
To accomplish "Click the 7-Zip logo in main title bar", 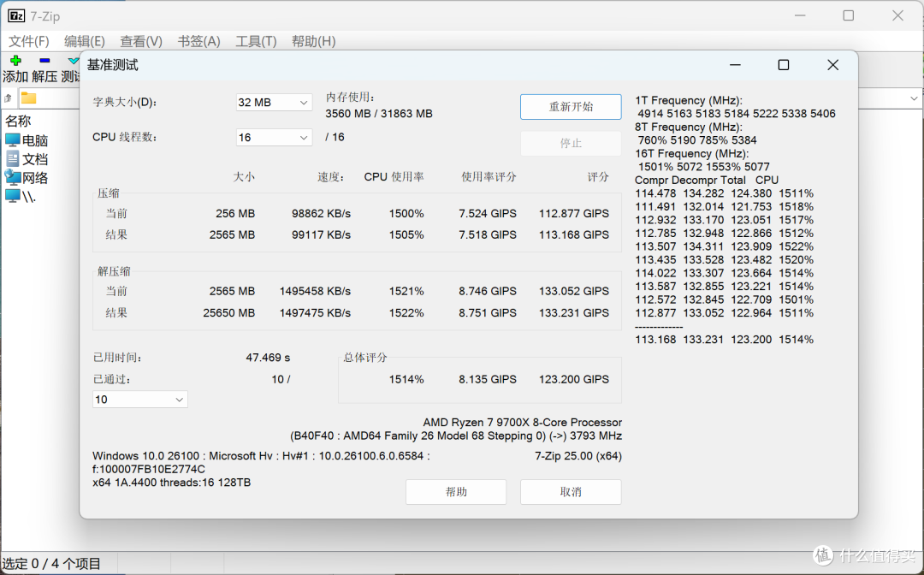I will [16, 16].
